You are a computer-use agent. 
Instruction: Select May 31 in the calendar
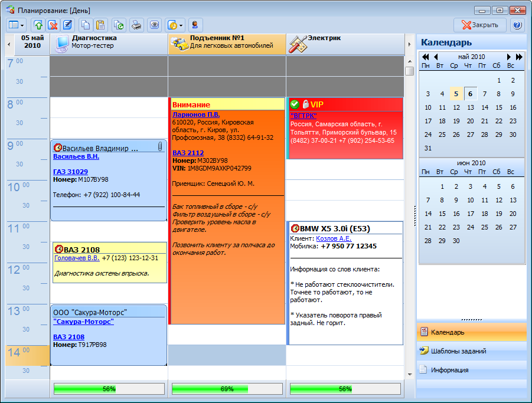pos(428,148)
